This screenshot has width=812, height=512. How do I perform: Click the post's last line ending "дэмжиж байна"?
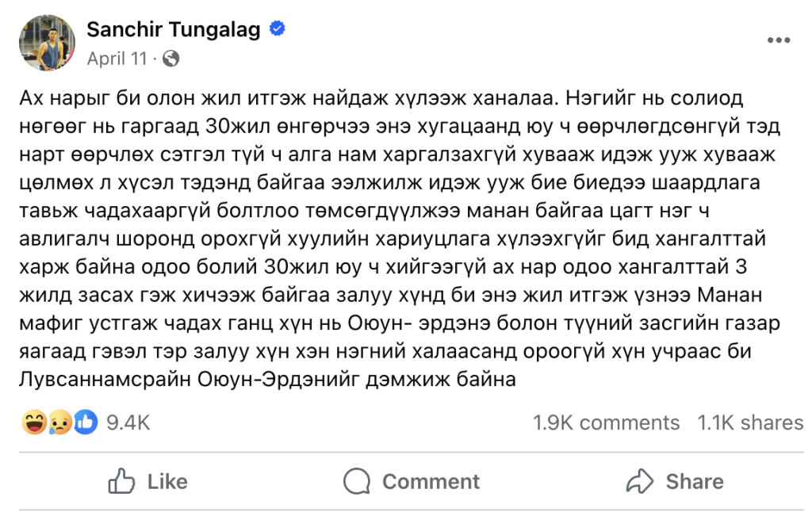point(266,380)
